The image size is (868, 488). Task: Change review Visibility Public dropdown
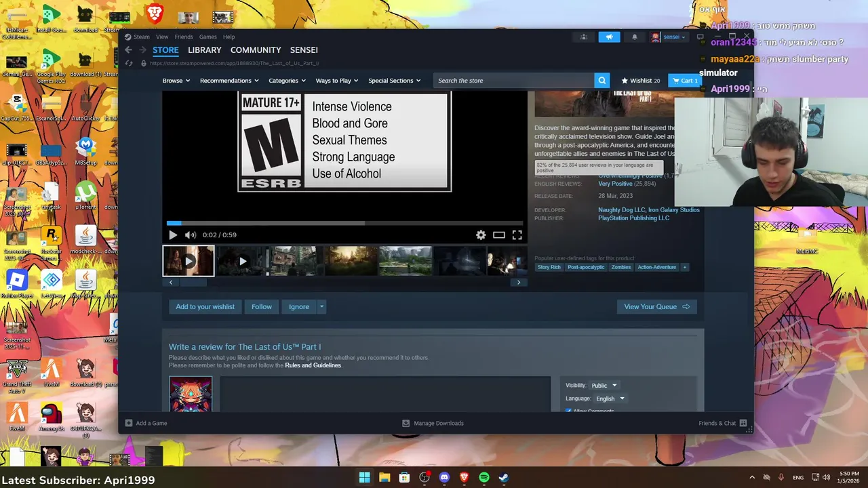coord(604,386)
